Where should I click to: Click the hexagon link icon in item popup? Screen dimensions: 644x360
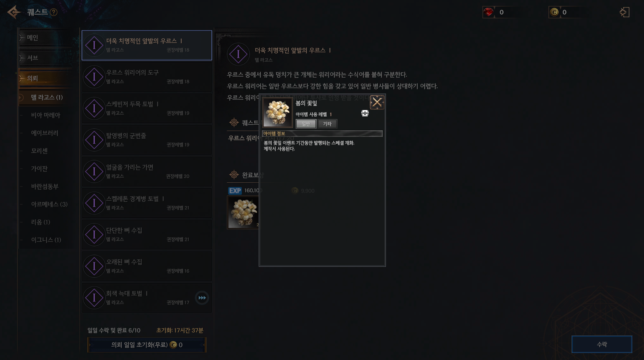[365, 113]
